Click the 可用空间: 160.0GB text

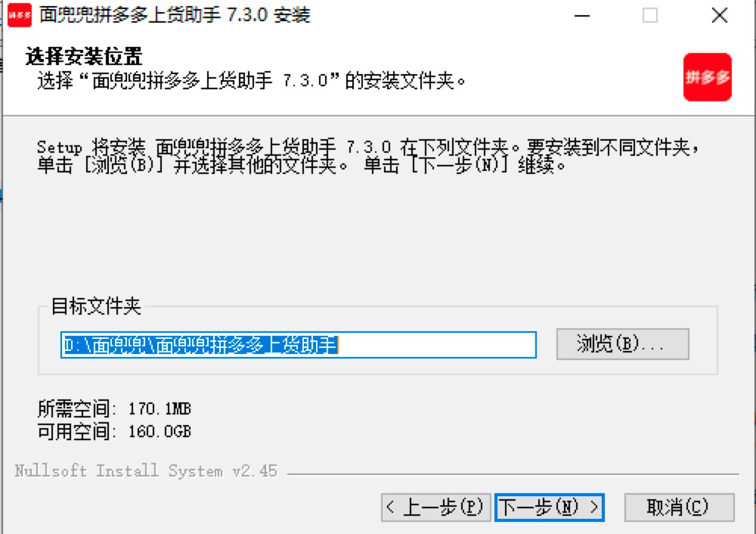click(x=114, y=431)
